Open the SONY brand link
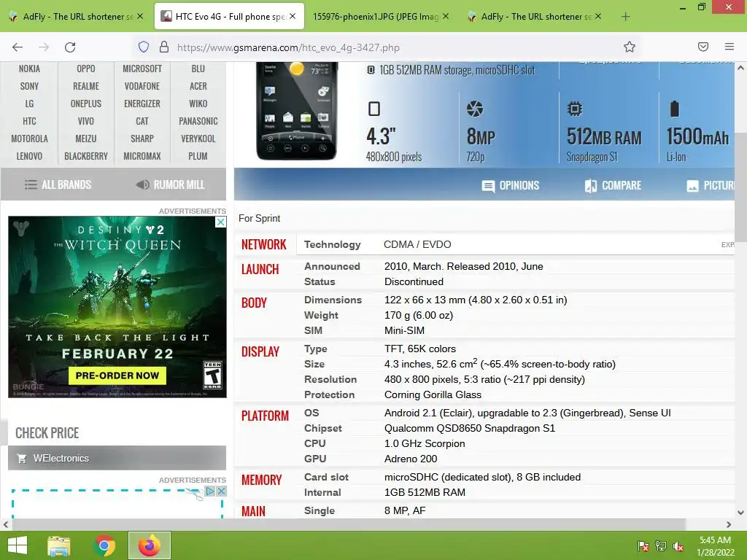The width and height of the screenshot is (747, 560). tap(29, 86)
